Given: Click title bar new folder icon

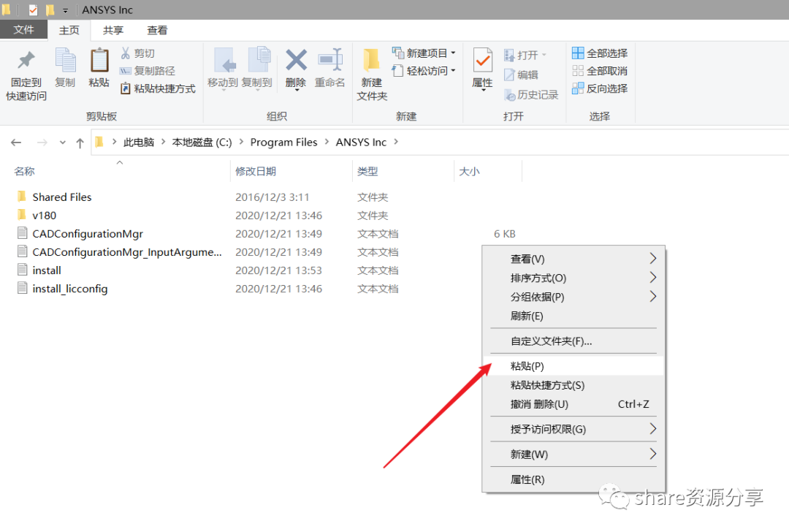Looking at the screenshot, I should [50, 9].
